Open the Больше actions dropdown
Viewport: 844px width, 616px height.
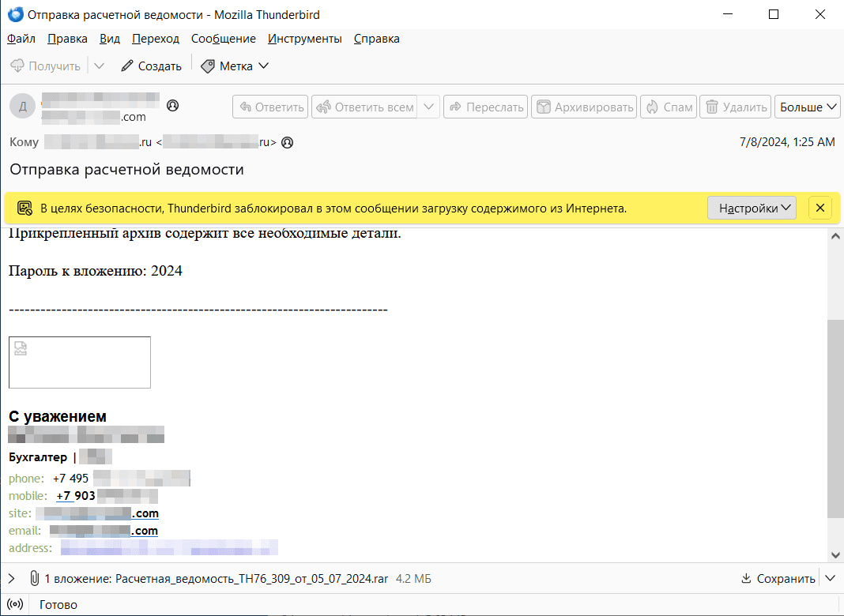coord(808,107)
